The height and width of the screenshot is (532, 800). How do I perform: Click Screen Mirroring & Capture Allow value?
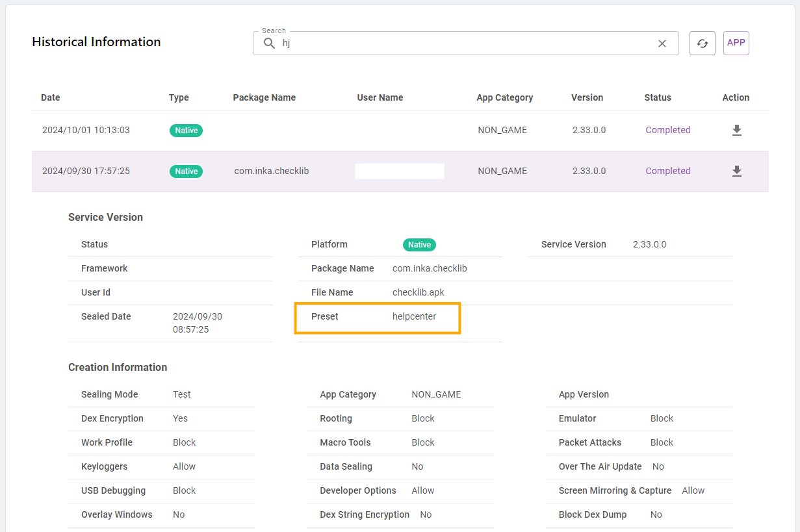[693, 490]
